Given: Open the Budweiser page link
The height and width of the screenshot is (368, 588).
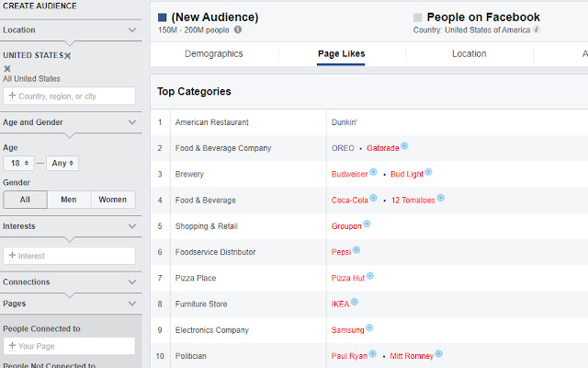Looking at the screenshot, I should 349,174.
